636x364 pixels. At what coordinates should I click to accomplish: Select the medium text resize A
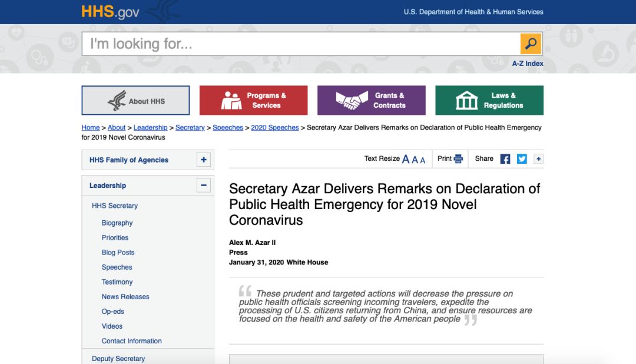click(415, 160)
